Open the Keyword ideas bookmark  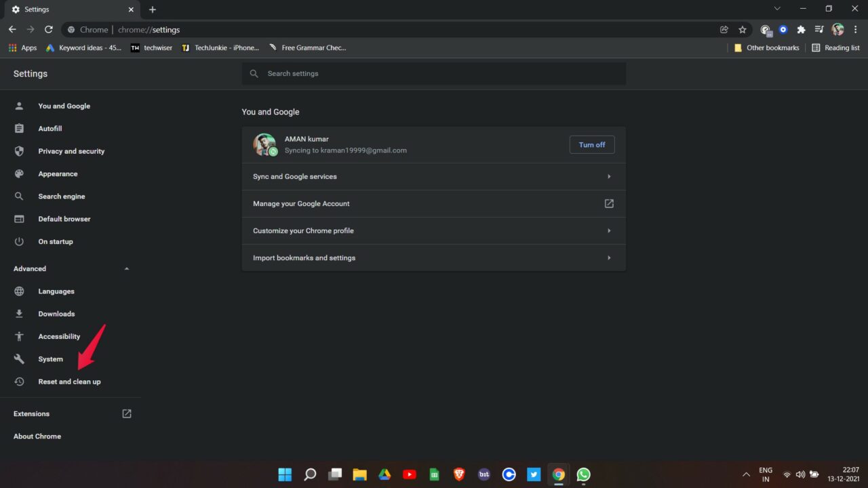tap(83, 48)
